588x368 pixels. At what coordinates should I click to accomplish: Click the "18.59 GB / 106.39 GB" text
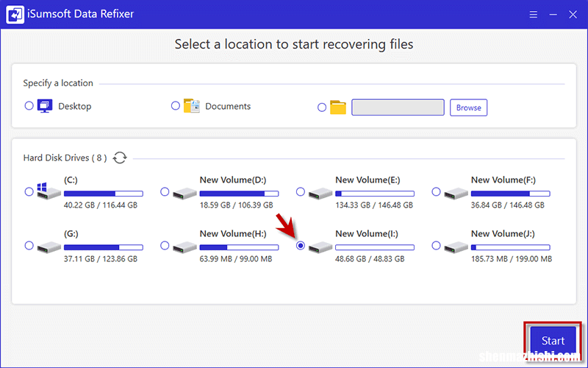[x=236, y=205]
